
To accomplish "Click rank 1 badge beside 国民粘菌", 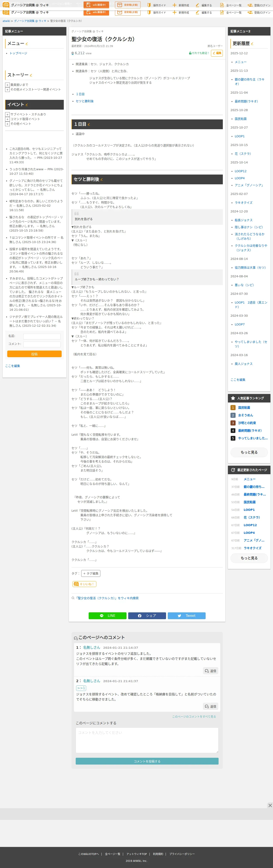I will (233, 408).
